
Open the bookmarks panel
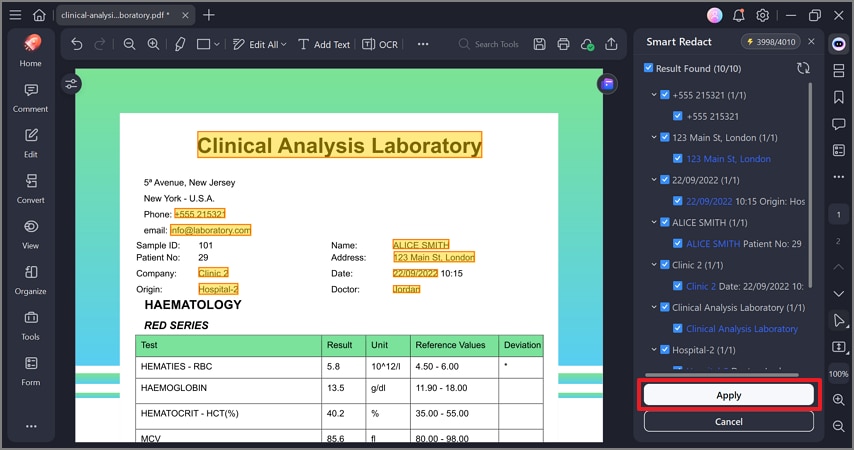(839, 97)
